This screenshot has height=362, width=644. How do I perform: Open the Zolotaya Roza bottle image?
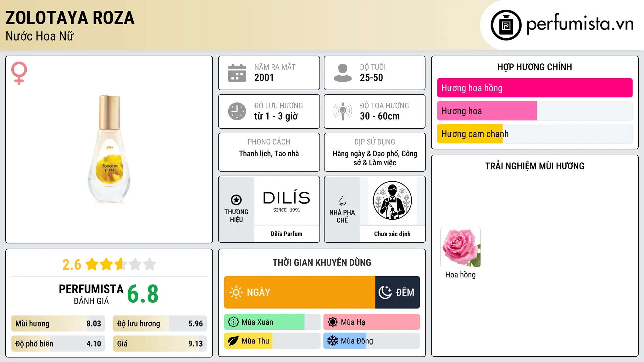[109, 150]
